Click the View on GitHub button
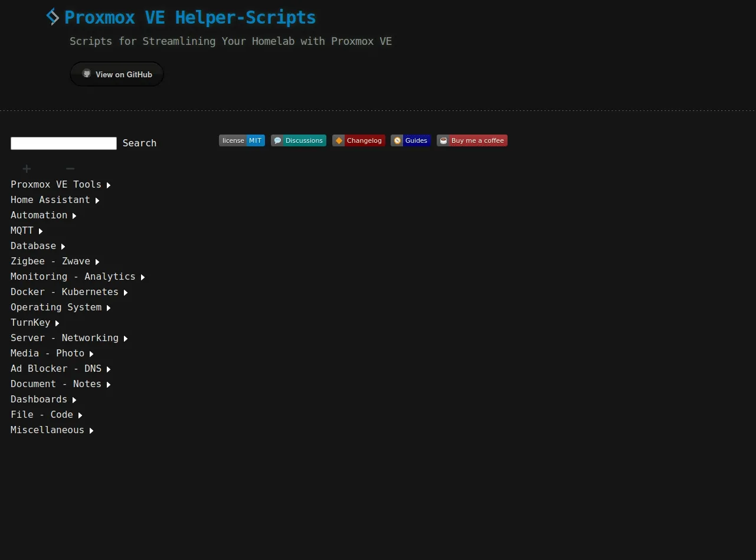The width and height of the screenshot is (756, 560). 116,74
